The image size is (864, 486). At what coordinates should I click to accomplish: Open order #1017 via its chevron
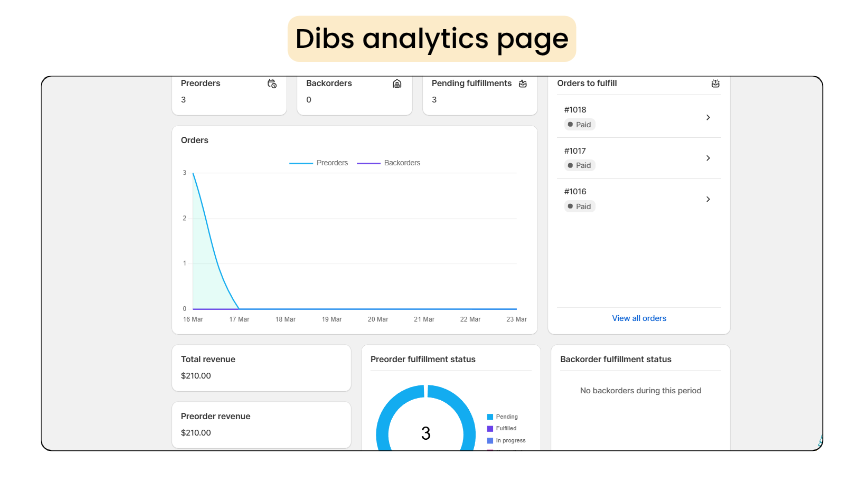coord(708,158)
